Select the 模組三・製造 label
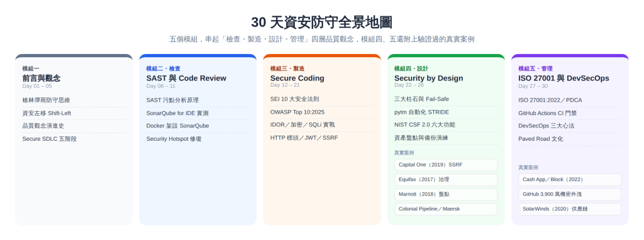The height and width of the screenshot is (240, 644). [x=287, y=68]
